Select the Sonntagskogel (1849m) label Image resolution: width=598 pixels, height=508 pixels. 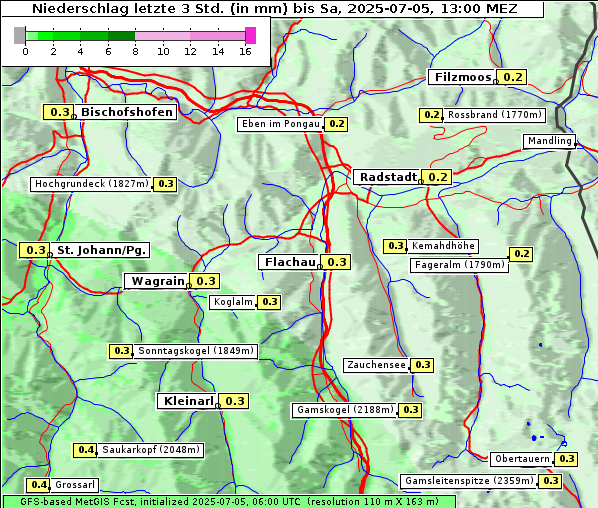pyautogui.click(x=196, y=351)
